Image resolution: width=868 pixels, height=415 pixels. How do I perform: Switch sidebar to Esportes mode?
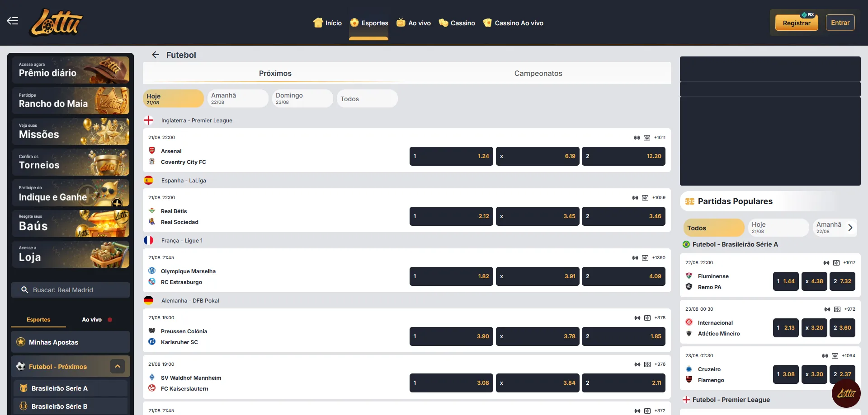tap(38, 320)
